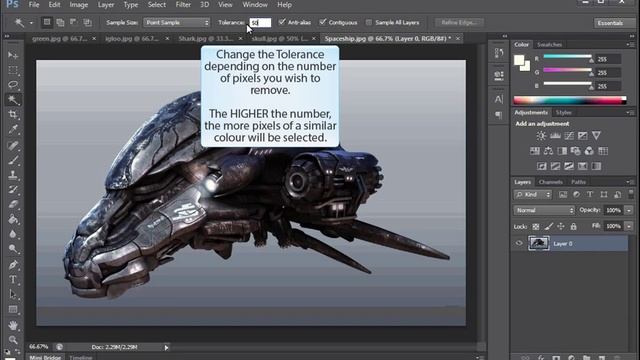This screenshot has height=360, width=640.
Task: Open the Character panel icon
Action: tap(499, 99)
